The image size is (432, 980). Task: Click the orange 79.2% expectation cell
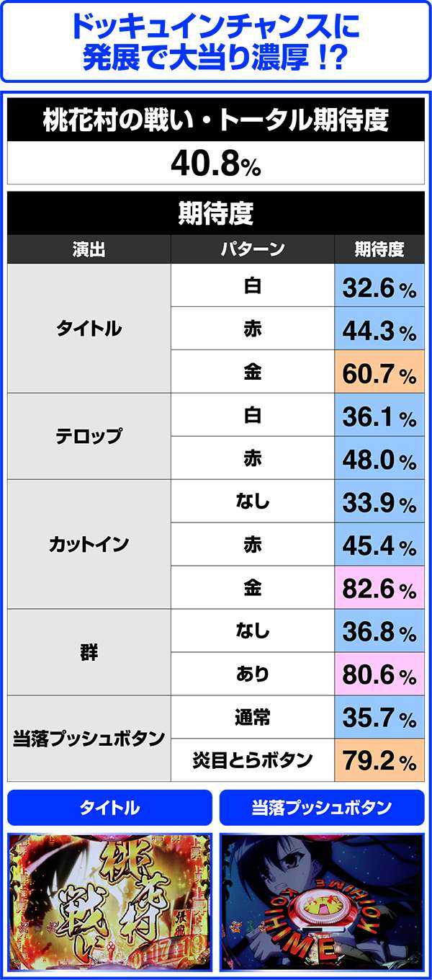coord(379,761)
